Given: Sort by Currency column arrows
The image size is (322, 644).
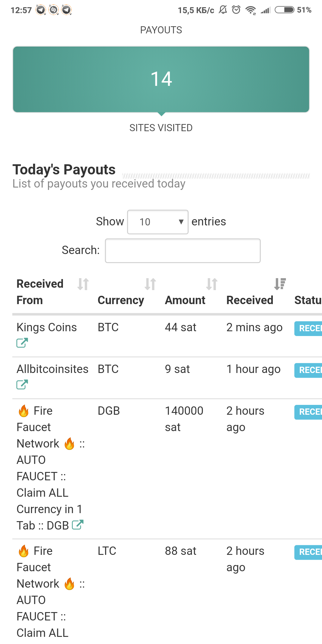Looking at the screenshot, I should point(150,284).
